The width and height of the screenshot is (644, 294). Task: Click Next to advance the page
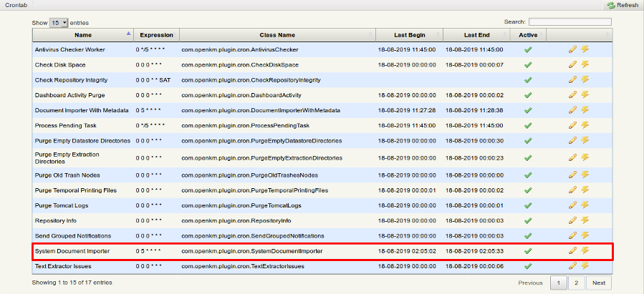click(x=599, y=283)
